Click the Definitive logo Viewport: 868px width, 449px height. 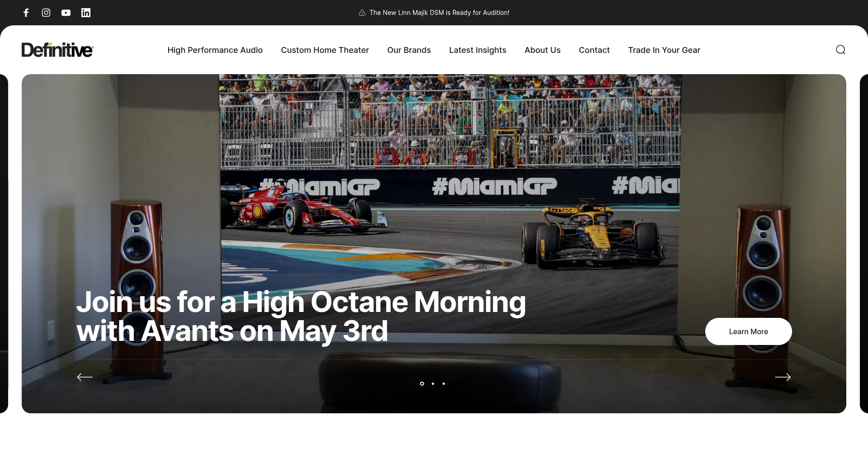pos(57,50)
